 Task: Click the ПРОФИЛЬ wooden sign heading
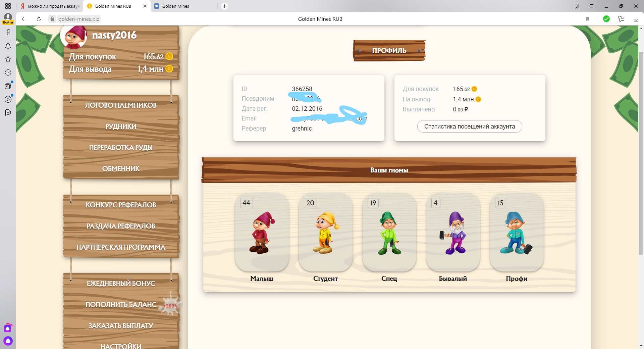click(x=389, y=51)
